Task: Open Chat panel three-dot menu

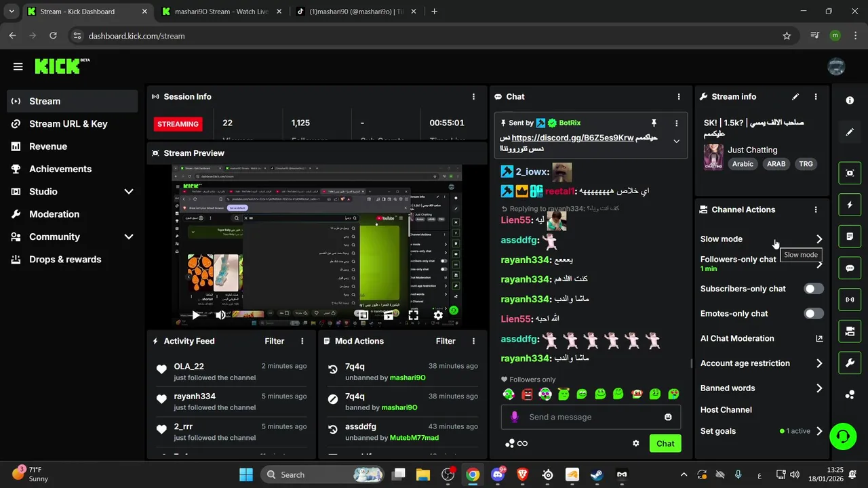Action: [x=679, y=97]
